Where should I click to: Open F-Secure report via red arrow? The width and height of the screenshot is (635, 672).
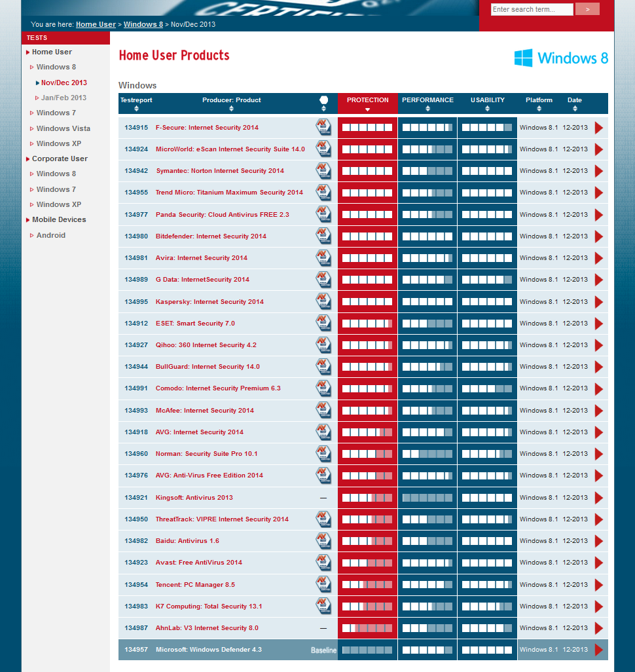(598, 128)
